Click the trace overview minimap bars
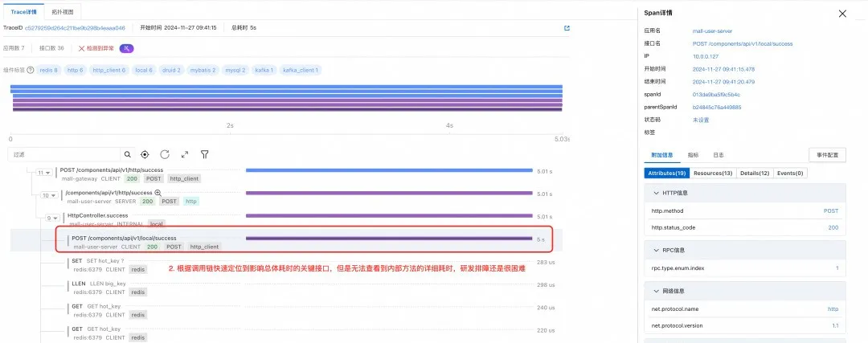Screen dimensions: 868x343 coord(286,99)
